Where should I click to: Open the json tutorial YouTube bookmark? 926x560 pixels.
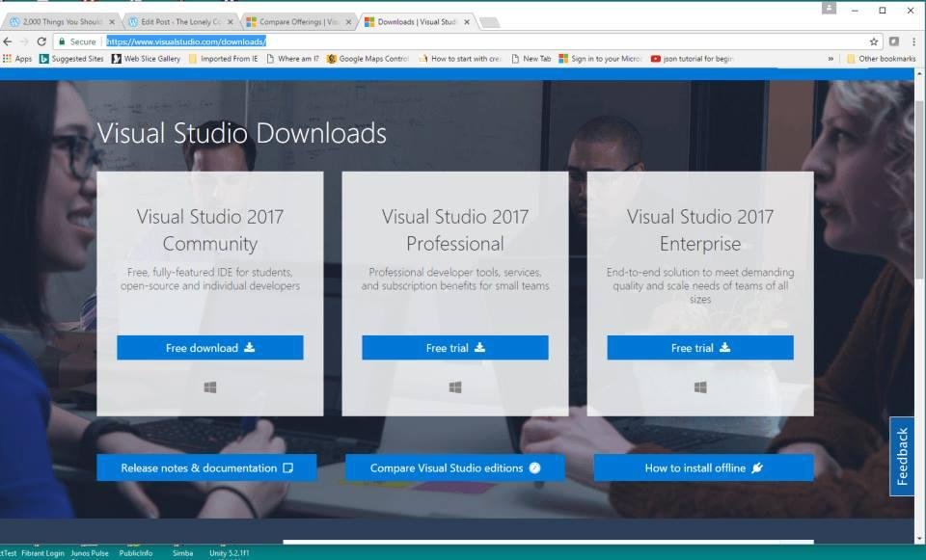(693, 59)
